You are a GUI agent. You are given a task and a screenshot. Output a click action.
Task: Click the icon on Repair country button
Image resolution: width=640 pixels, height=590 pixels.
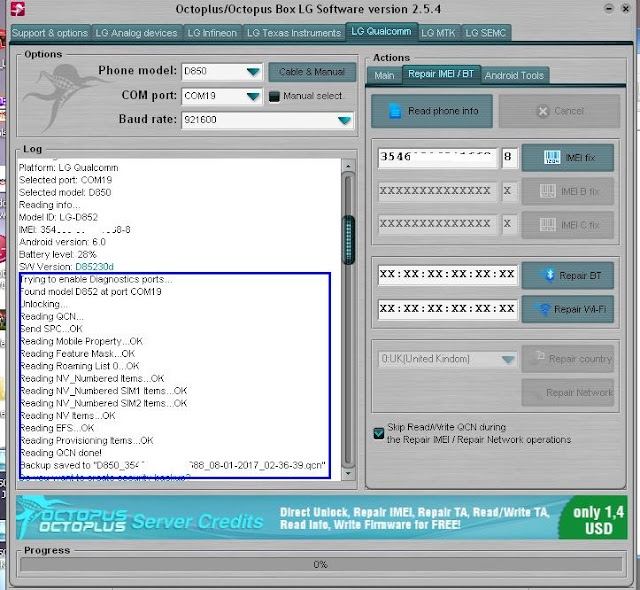coord(539,356)
